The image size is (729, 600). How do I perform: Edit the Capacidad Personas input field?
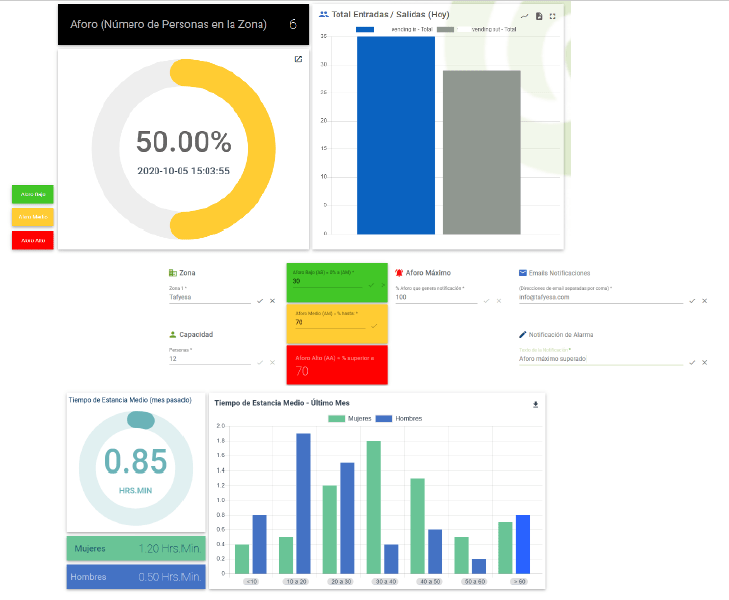click(x=208, y=358)
